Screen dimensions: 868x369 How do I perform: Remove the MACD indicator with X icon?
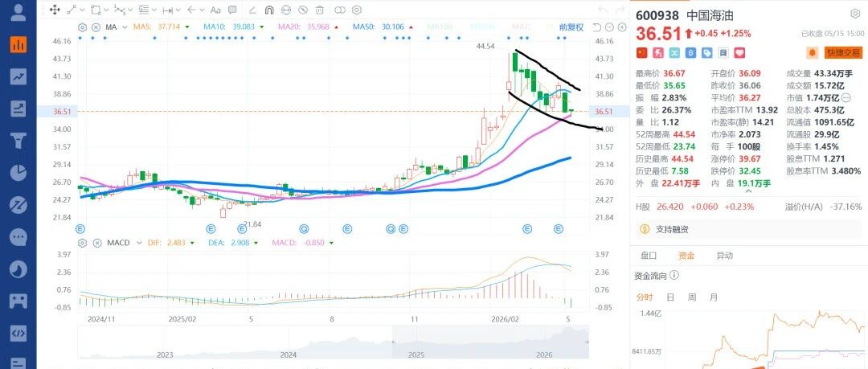click(x=96, y=243)
